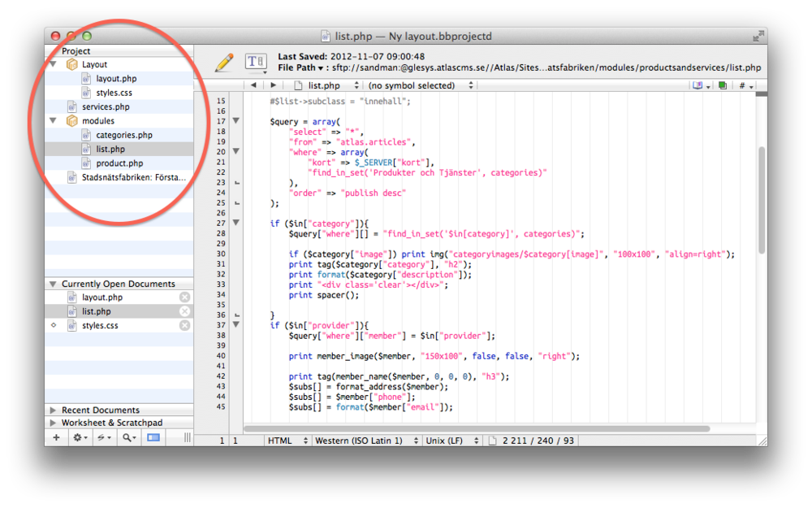Viewport: 812px width, 508px height.
Task: Expand Worksheet & Scratchpad section
Action: coord(53,423)
